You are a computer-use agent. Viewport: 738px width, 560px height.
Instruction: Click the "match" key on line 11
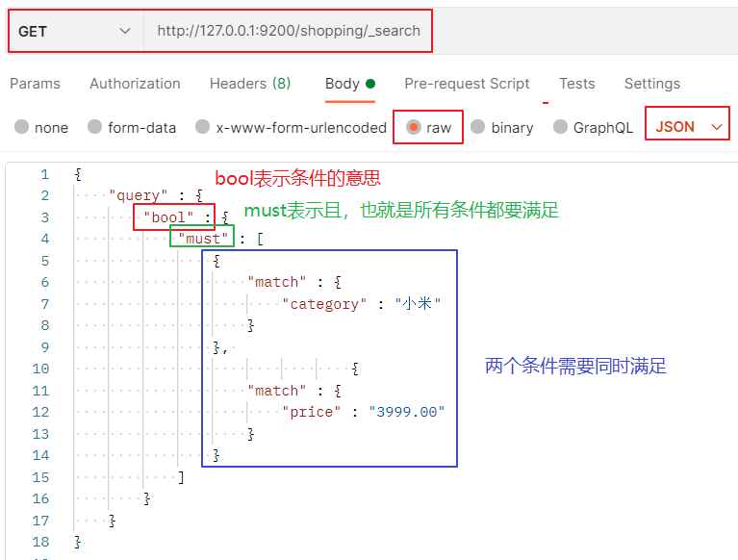tap(277, 391)
